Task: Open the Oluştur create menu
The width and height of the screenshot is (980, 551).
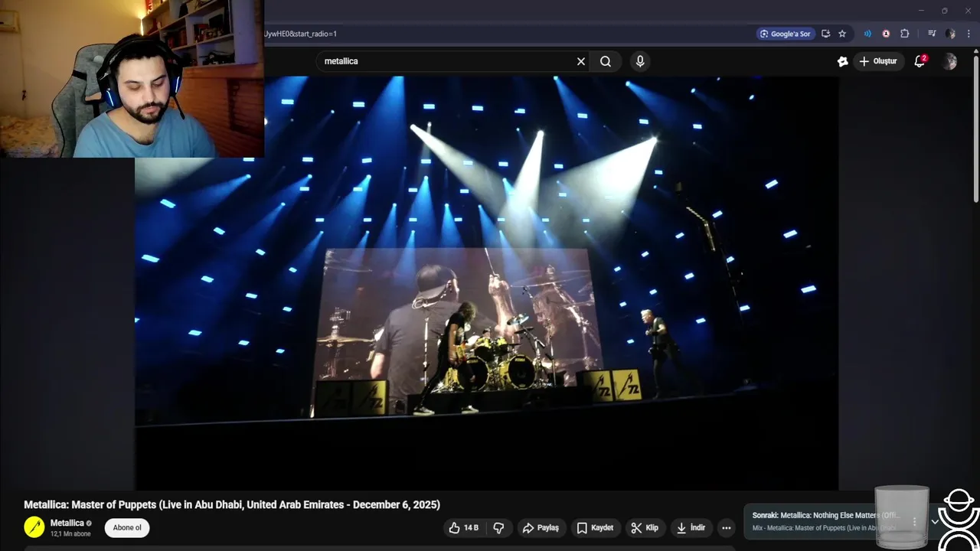Action: point(878,61)
